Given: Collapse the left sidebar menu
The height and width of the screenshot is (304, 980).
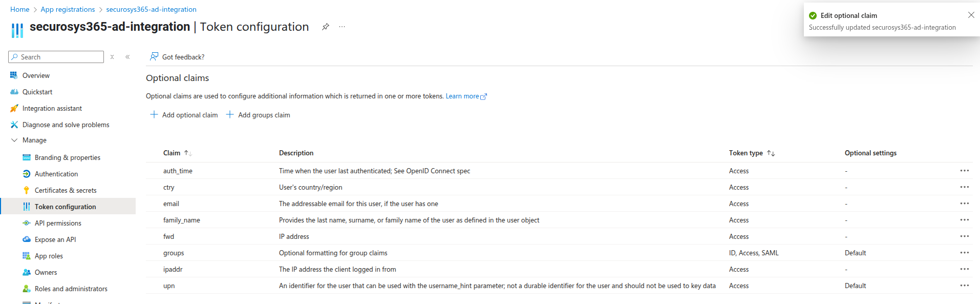Looking at the screenshot, I should pyautogui.click(x=127, y=57).
